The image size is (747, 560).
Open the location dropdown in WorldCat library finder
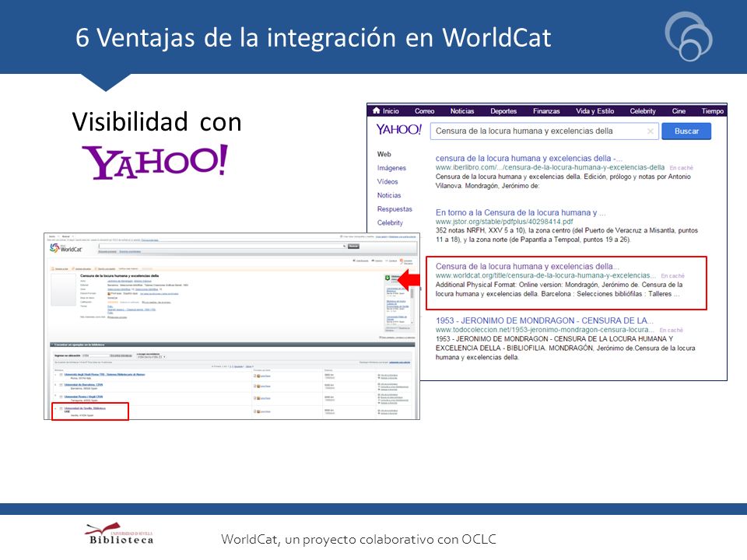pos(150,357)
